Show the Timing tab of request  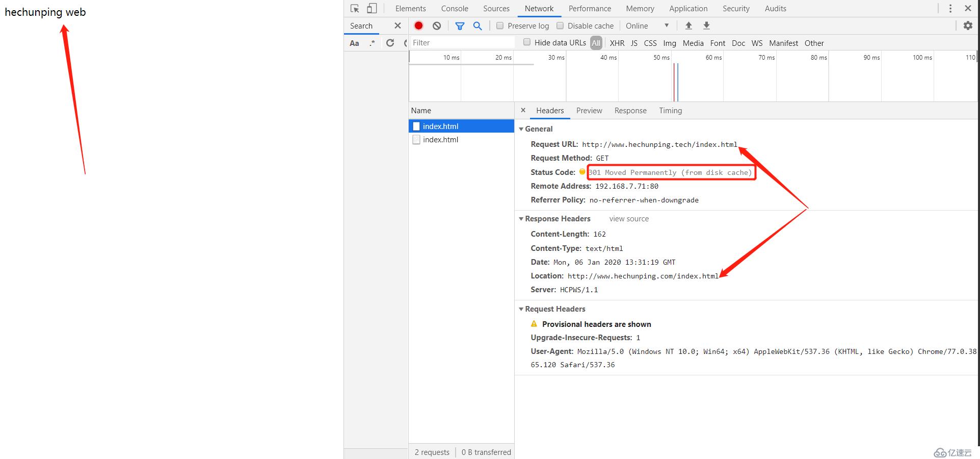pyautogui.click(x=670, y=111)
